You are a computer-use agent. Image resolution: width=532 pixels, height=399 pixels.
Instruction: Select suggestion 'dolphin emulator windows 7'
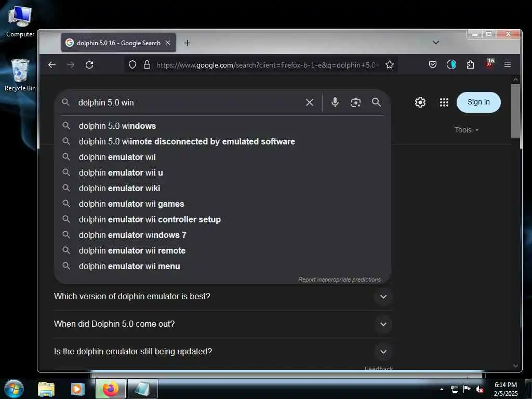tap(222, 235)
